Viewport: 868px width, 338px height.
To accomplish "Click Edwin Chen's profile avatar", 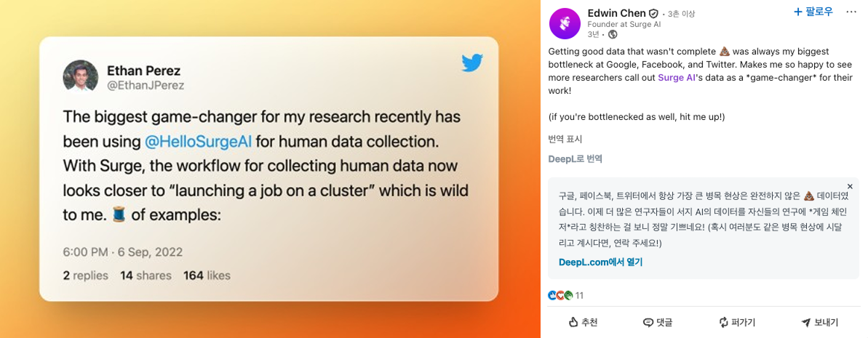I will [565, 23].
